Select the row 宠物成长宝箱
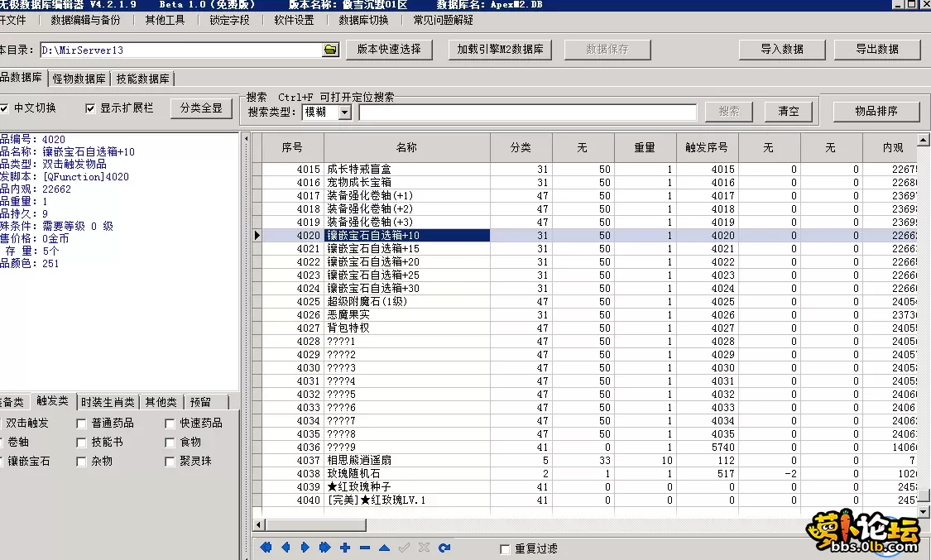 click(589, 183)
